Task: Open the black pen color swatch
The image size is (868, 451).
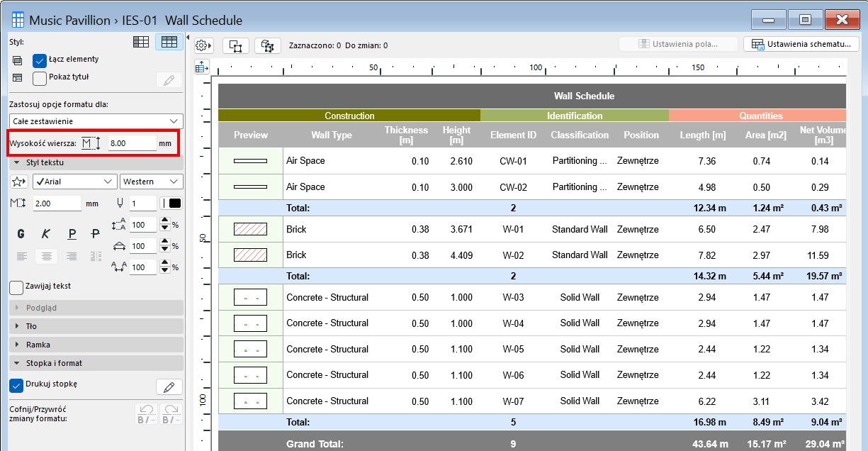Action: tap(171, 204)
